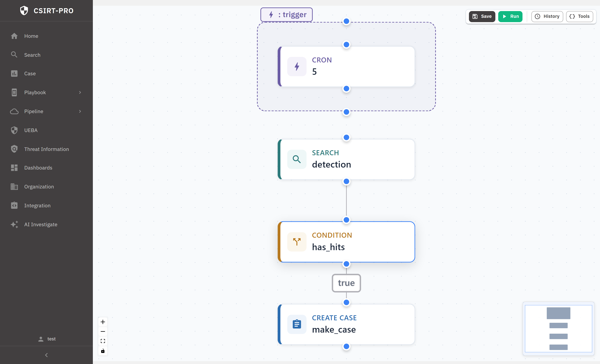Open the Integration page

point(46,206)
